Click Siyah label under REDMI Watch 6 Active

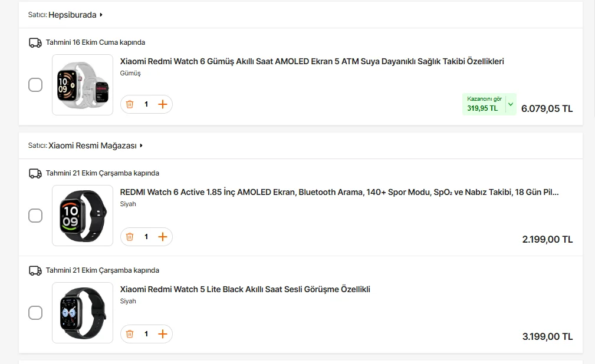(x=128, y=204)
